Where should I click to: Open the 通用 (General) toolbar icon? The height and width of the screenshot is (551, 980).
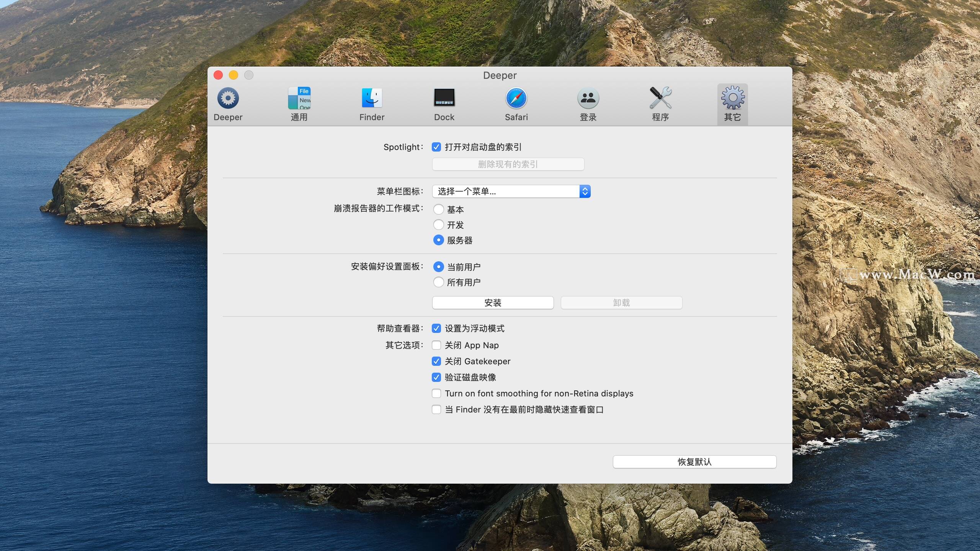(x=299, y=98)
